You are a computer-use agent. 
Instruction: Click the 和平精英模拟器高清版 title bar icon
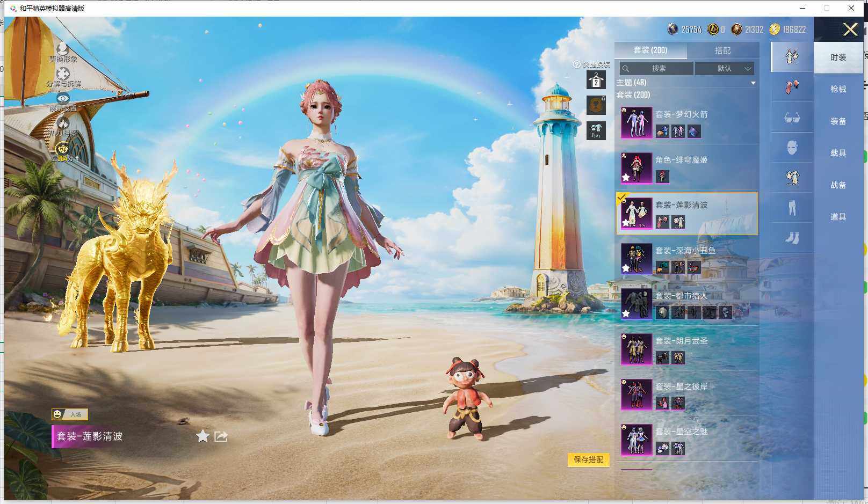[x=13, y=8]
